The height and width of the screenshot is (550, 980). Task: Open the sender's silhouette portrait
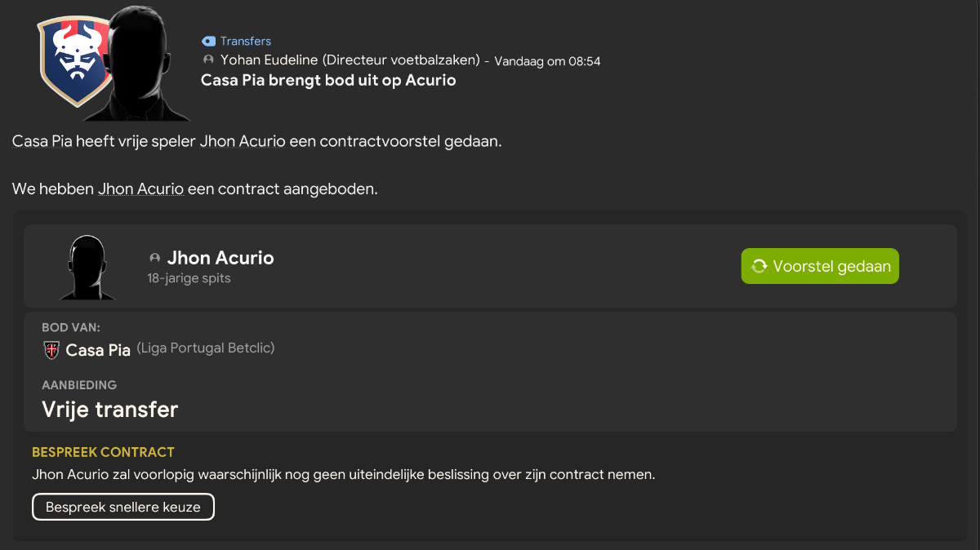(x=141, y=64)
